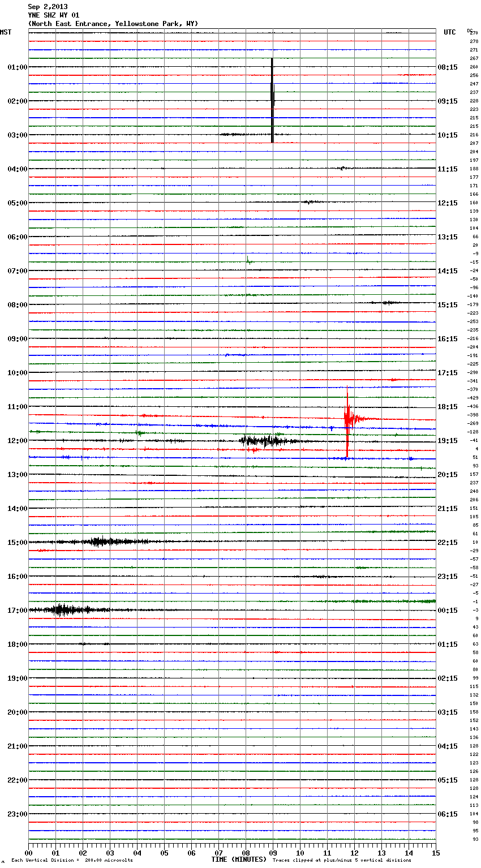This screenshot has height=868, width=481.
Task: Click minute tick label 15 on time axis
Action: pos(436,853)
